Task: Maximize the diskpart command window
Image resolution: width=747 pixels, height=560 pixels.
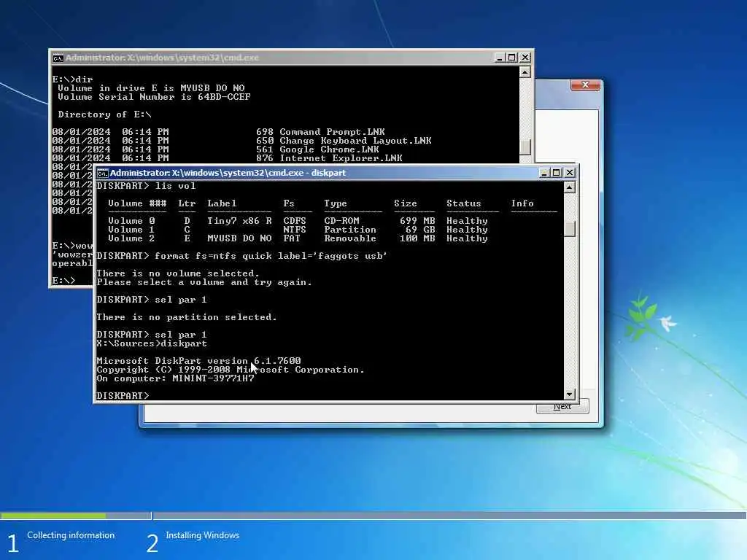Action: point(557,173)
